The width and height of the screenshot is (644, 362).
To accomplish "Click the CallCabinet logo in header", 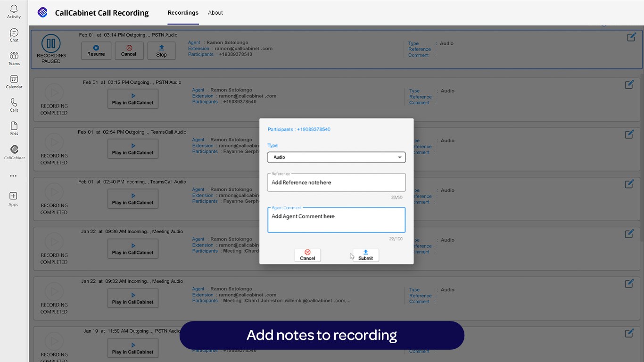I will tap(42, 13).
